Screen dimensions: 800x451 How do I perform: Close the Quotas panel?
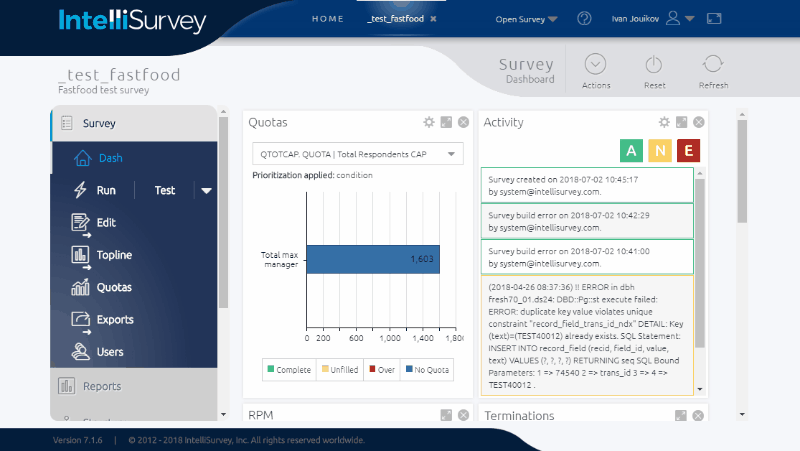[x=463, y=122]
